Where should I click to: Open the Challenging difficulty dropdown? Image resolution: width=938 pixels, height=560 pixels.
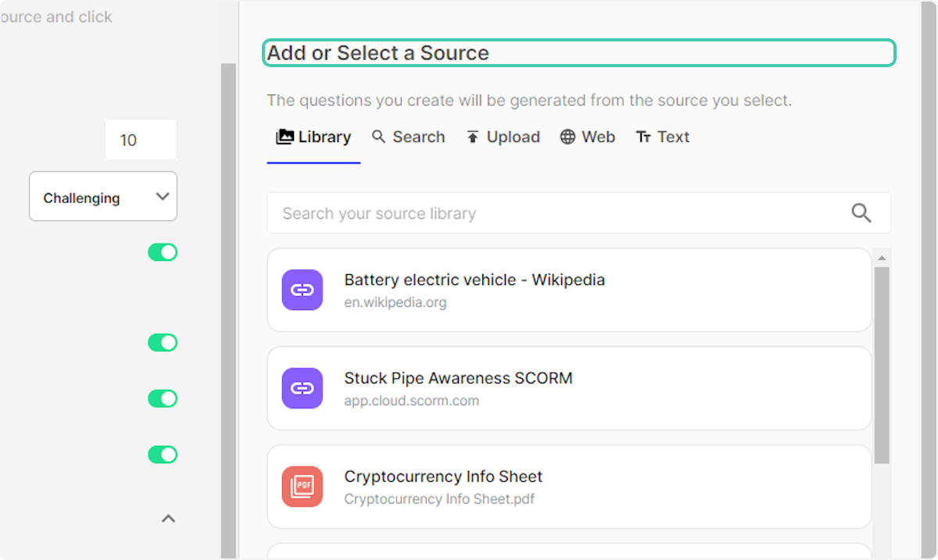click(102, 196)
